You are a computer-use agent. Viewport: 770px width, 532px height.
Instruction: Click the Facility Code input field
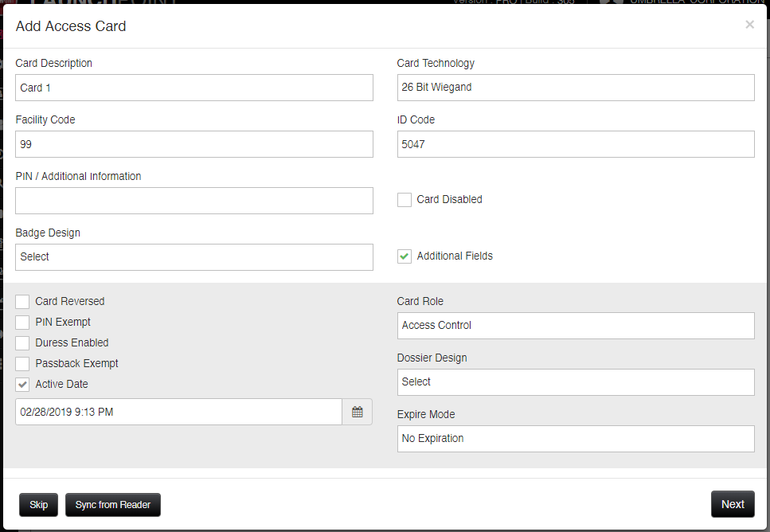[x=193, y=144]
